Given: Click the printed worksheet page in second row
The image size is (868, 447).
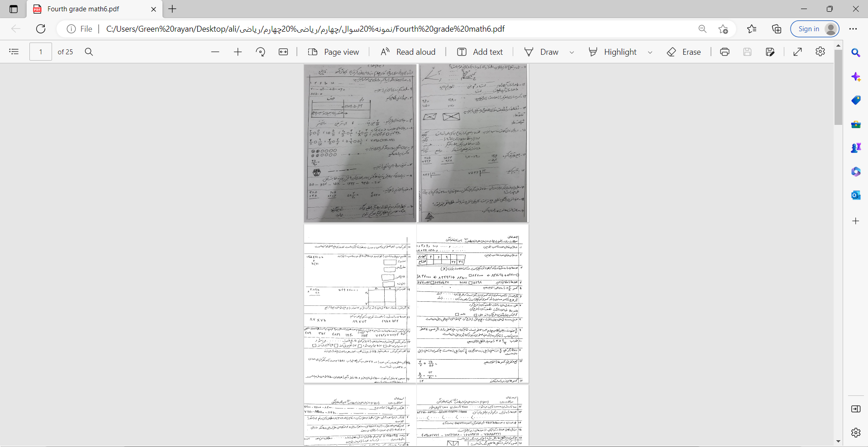Looking at the screenshot, I should [416, 304].
